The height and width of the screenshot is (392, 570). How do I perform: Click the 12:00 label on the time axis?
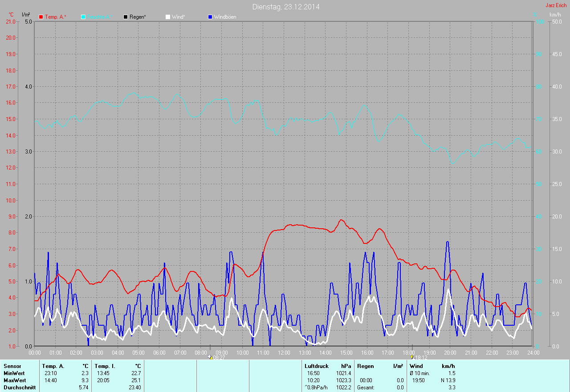(284, 352)
